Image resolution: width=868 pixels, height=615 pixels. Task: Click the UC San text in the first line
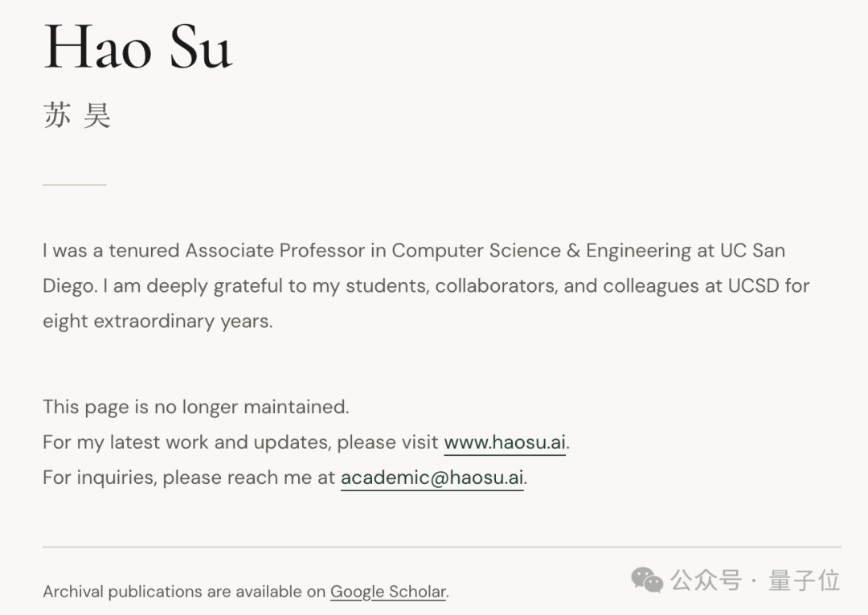point(752,251)
